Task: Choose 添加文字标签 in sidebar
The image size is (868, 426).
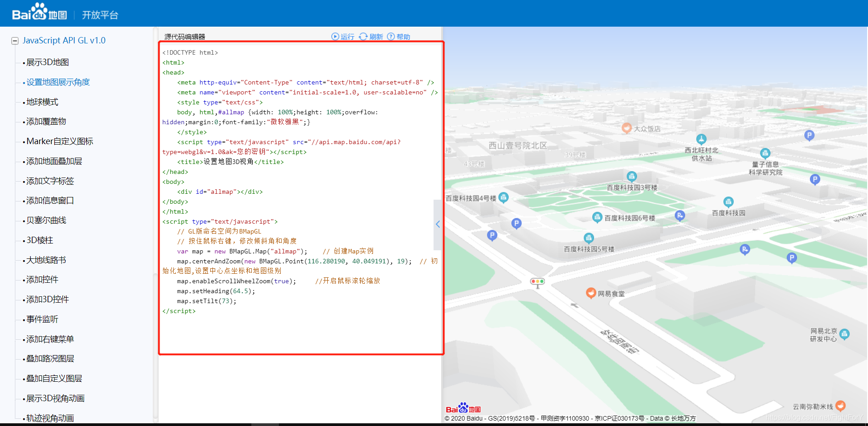Action: [50, 181]
